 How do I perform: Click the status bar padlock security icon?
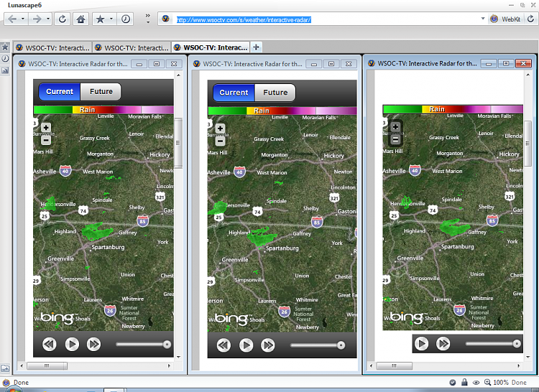click(464, 382)
